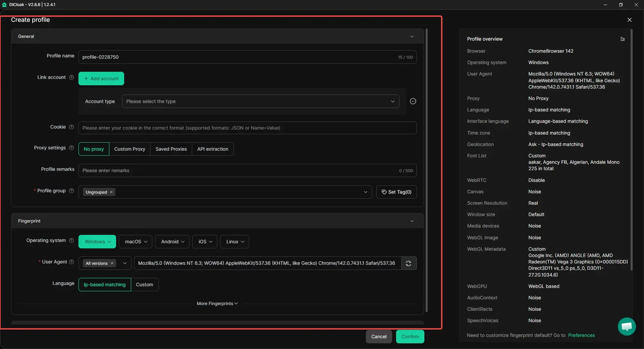Open the Preferences link
The image size is (644, 349).
(x=581, y=335)
